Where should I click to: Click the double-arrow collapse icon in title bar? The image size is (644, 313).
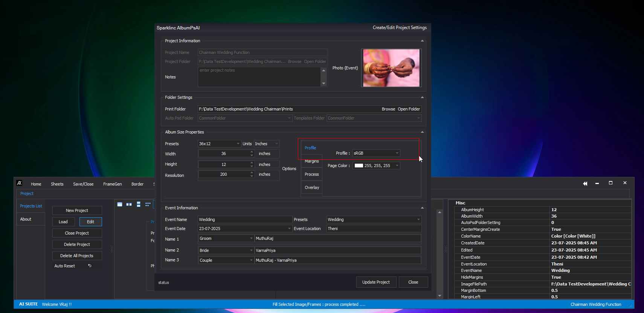[x=585, y=183]
